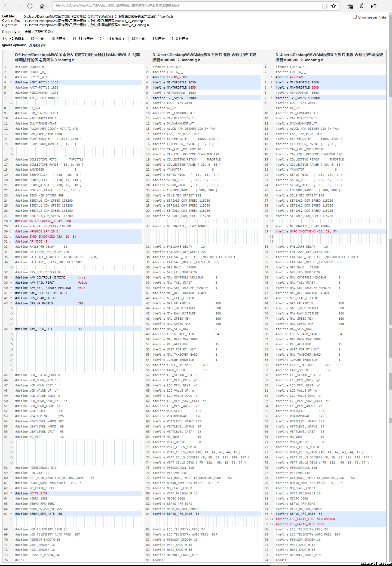
Task: Click the browser Back arrow
Action: (x=6, y=6)
